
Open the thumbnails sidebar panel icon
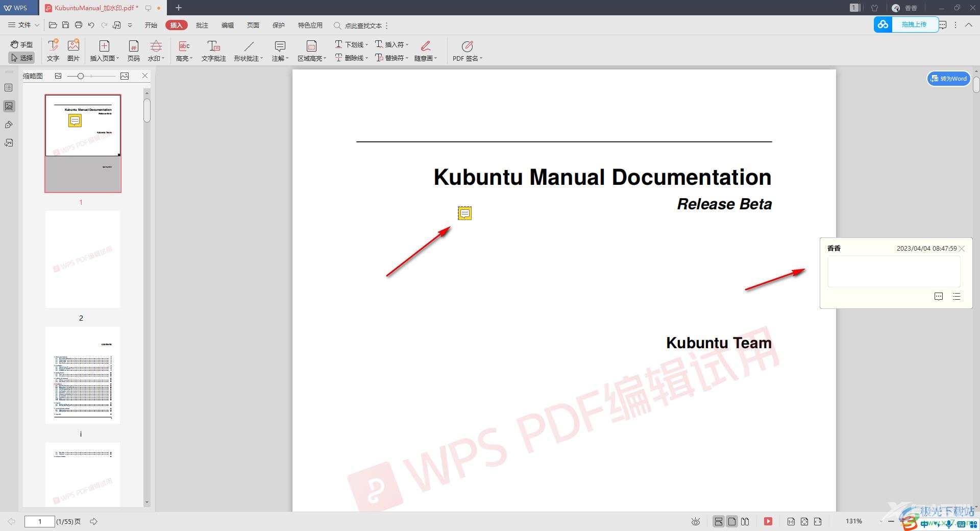[x=9, y=106]
